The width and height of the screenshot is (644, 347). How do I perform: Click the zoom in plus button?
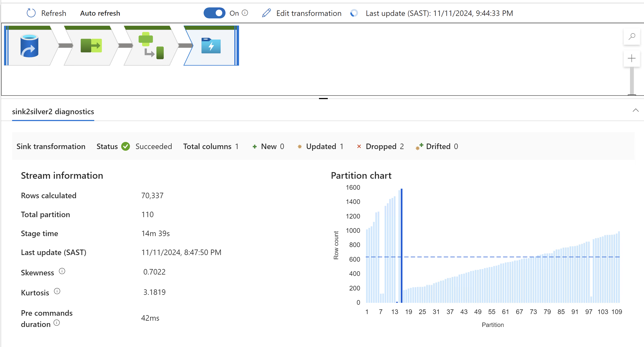click(x=632, y=58)
